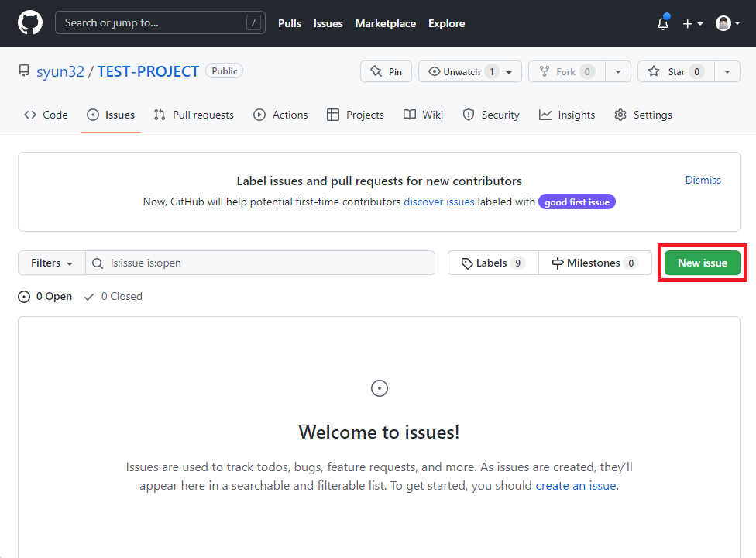Expand the Fork dropdown arrow
The width and height of the screenshot is (756, 558).
tap(618, 71)
